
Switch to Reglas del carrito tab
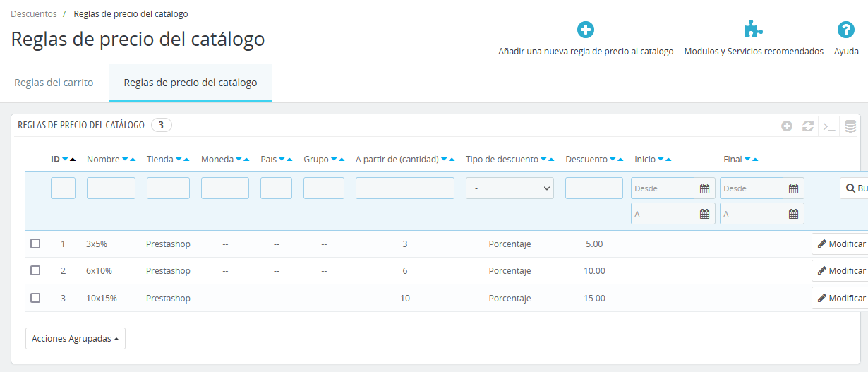coord(54,83)
